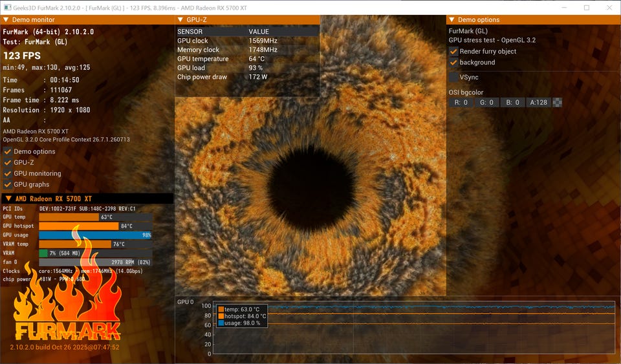Image resolution: width=621 pixels, height=364 pixels.
Task: Uncheck the Demo options checkbox
Action: tap(7, 151)
